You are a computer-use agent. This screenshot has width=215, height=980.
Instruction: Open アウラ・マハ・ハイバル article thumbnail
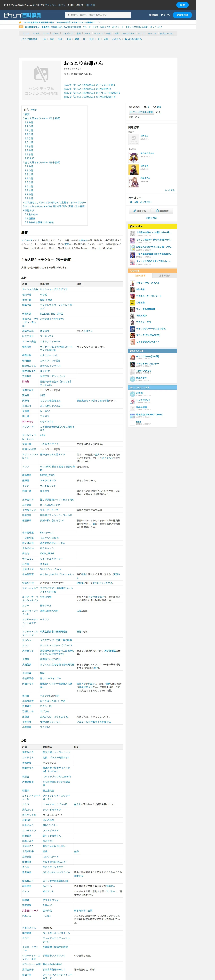pyautogui.click(x=132, y=283)
